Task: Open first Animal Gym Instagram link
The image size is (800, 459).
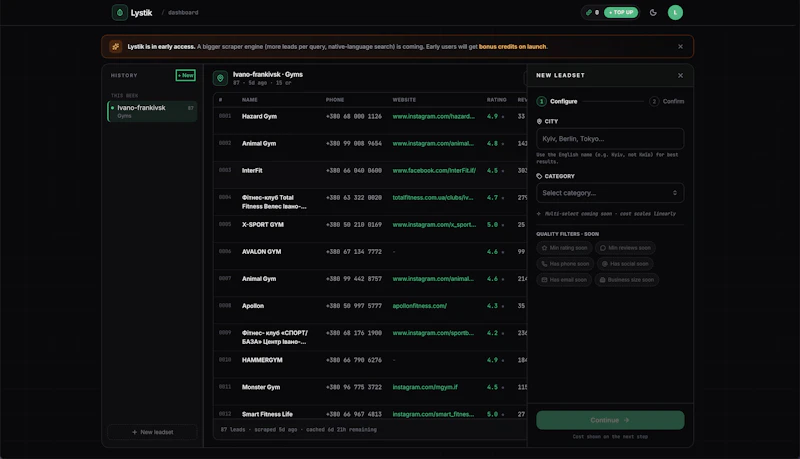Action: [433, 143]
